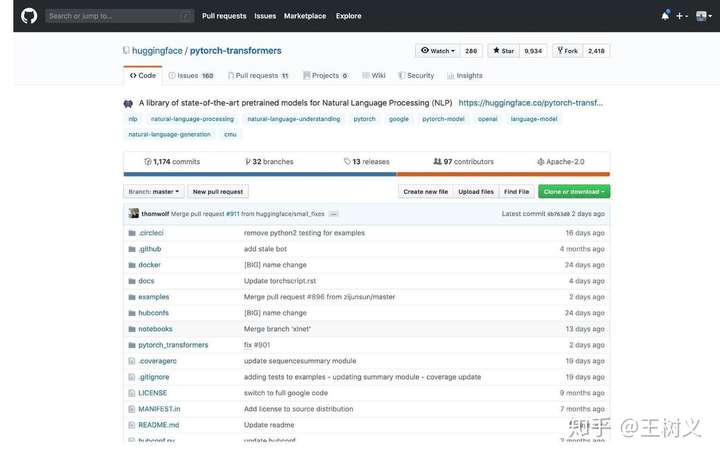720x457 pixels.
Task: Open thomwolf's avatar on latest commit
Action: coord(134,214)
